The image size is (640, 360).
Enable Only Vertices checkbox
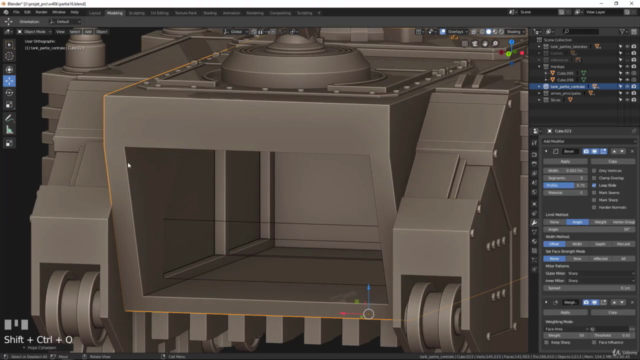point(594,171)
